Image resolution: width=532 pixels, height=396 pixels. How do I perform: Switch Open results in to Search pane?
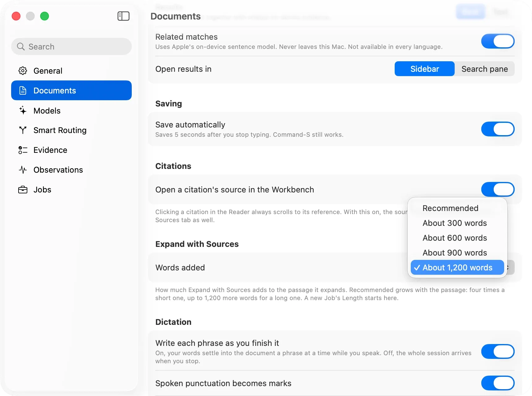click(x=484, y=69)
